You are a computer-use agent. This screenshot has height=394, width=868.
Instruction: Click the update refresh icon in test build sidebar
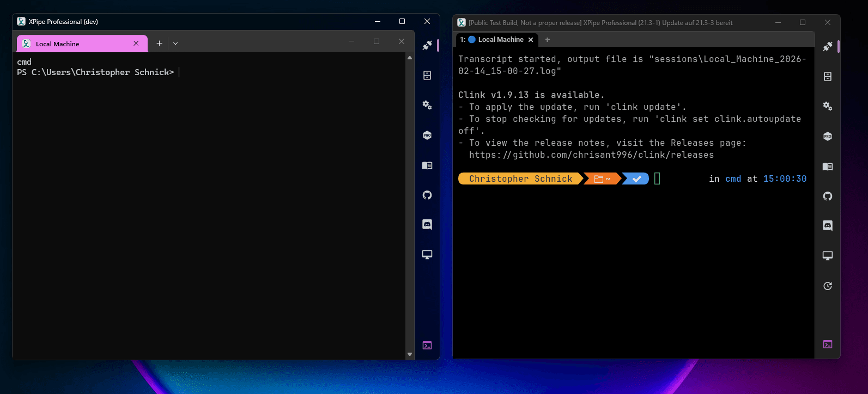pyautogui.click(x=827, y=286)
